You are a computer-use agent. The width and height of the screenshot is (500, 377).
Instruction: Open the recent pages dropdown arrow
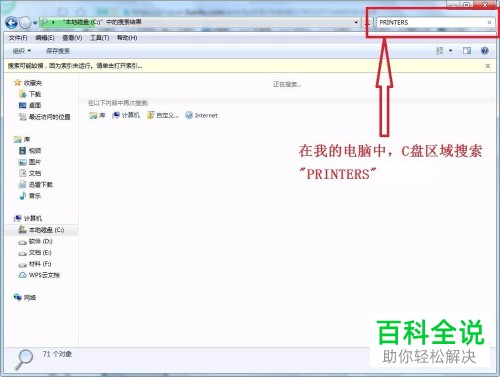tap(35, 23)
